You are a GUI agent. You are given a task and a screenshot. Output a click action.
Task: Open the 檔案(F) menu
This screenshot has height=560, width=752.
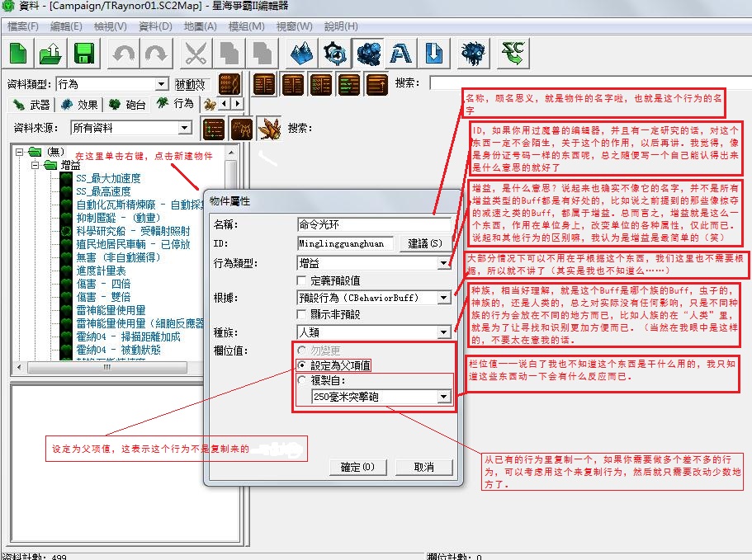22,26
